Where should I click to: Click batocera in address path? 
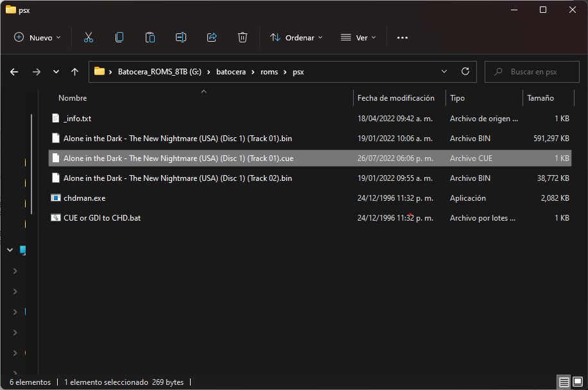pos(231,72)
